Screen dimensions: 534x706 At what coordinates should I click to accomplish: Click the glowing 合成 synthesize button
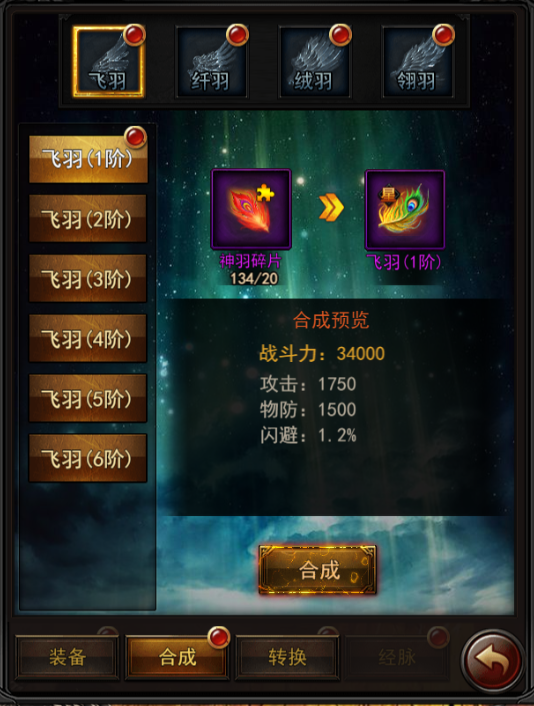pyautogui.click(x=318, y=570)
